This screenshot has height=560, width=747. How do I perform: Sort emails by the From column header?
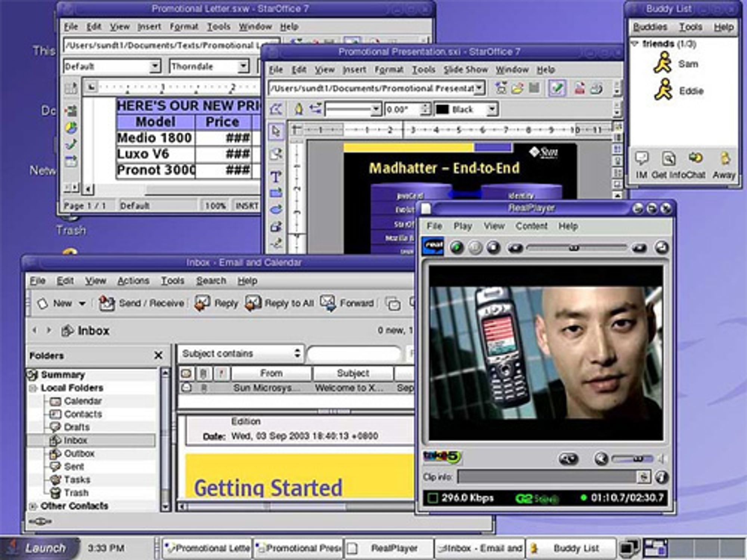[271, 373]
